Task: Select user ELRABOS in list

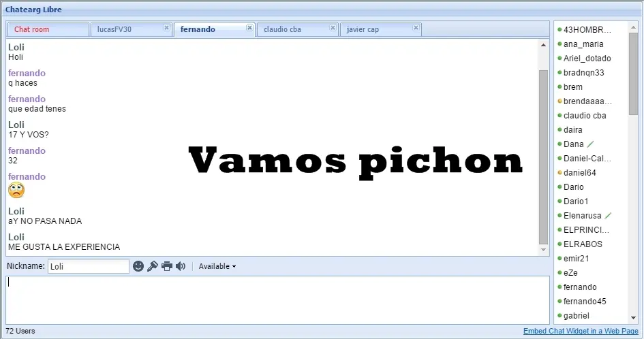Action: tap(583, 244)
